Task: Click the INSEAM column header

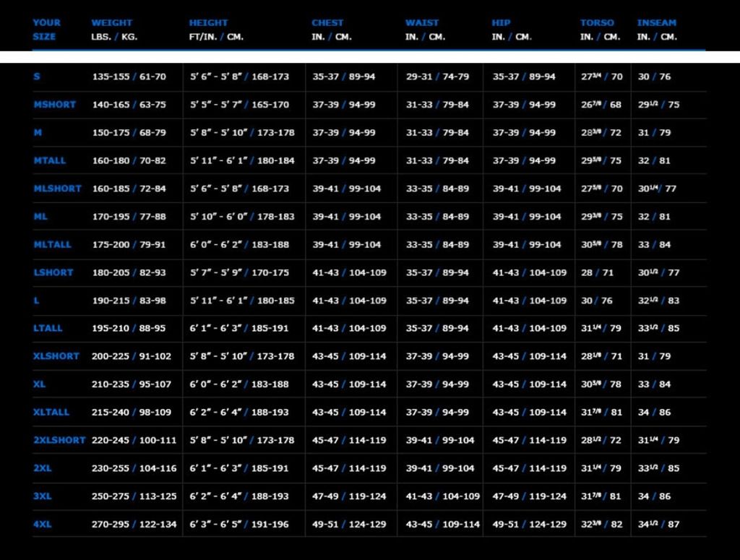Action: tap(656, 23)
